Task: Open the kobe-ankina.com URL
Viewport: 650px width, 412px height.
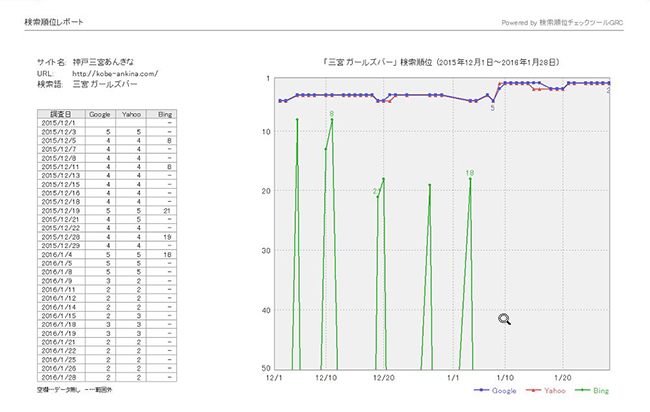Action: pos(115,74)
